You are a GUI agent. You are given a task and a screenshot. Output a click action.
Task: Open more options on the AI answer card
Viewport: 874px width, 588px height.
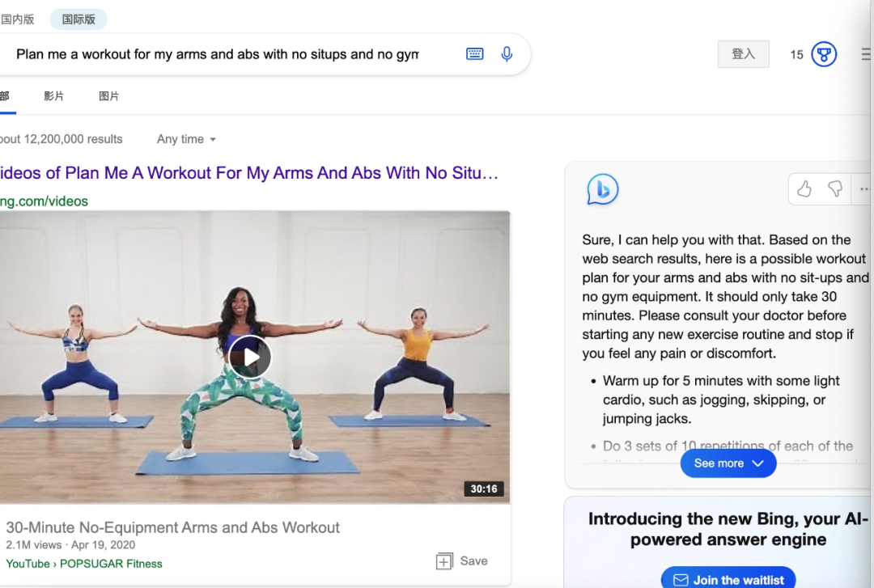[x=864, y=189]
